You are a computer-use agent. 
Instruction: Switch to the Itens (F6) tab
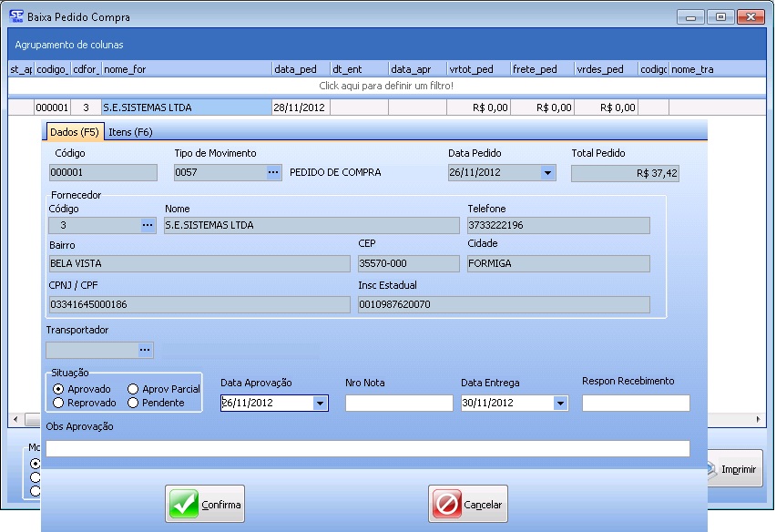(x=130, y=132)
